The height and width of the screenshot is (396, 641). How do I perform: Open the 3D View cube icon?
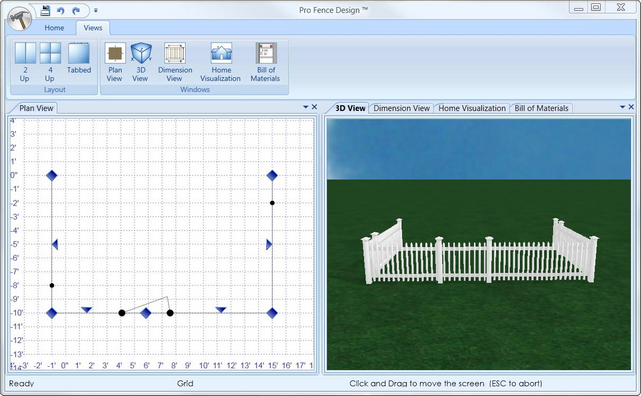click(141, 53)
